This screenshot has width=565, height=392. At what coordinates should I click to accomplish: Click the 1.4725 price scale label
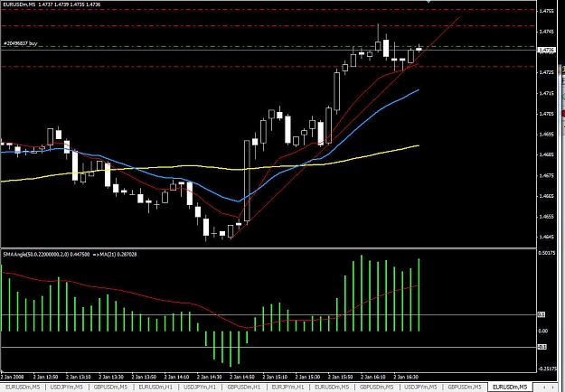(x=546, y=73)
